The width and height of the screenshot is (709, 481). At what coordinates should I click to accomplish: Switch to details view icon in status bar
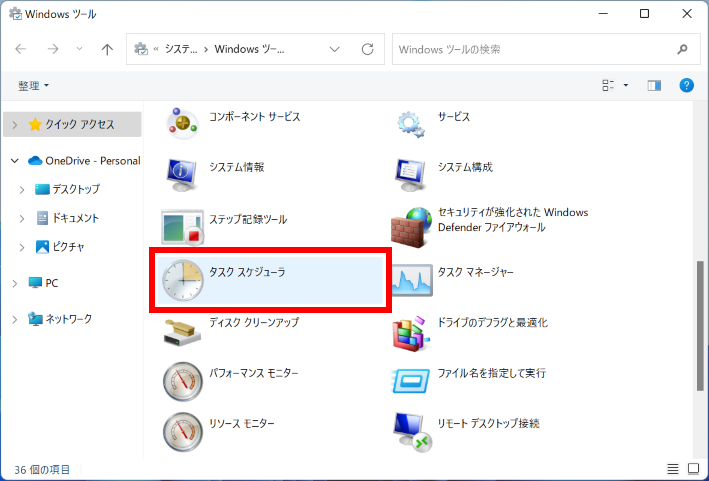[673, 469]
